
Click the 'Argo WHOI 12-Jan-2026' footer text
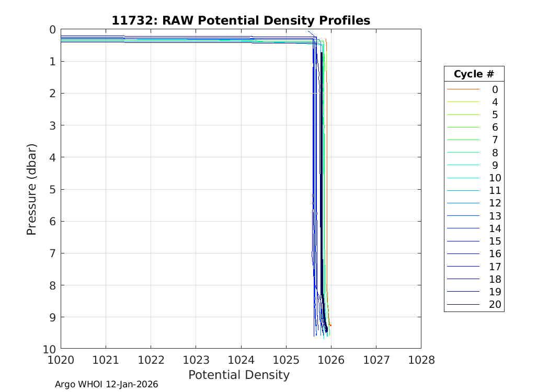tap(107, 384)
